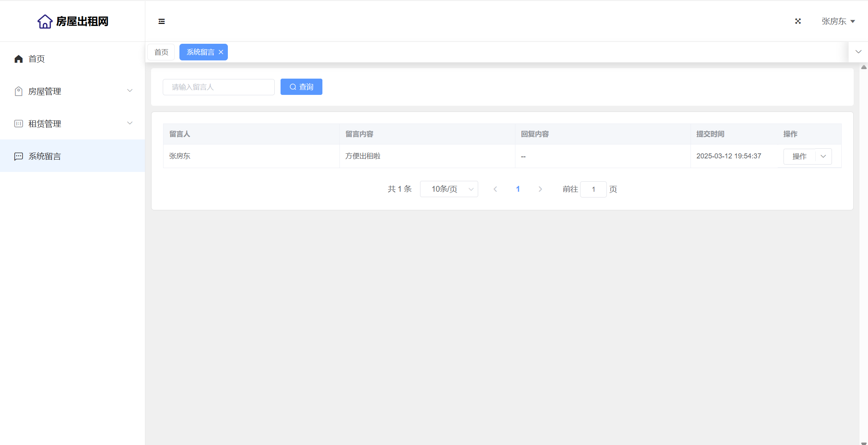Click the 系统留言 chat bubble icon
This screenshot has width=868, height=445.
point(19,156)
